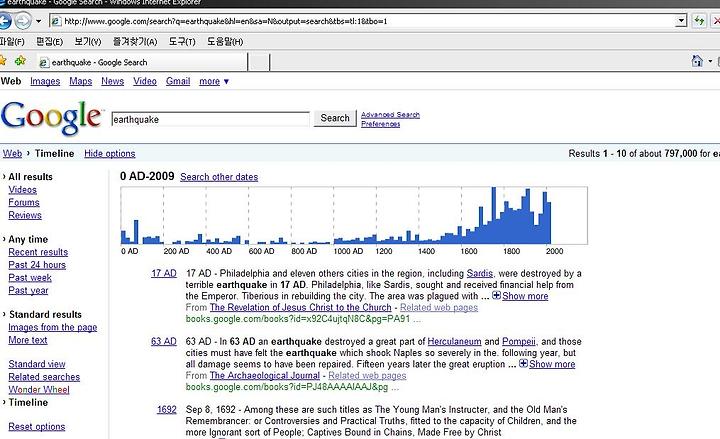
Task: Click the 'Search other dates' link
Action: tap(219, 177)
